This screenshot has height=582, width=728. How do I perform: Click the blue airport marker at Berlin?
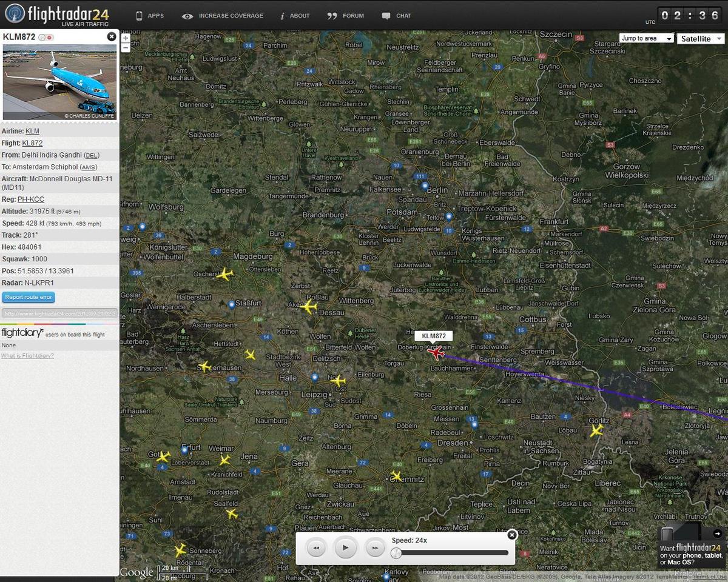[x=425, y=186]
